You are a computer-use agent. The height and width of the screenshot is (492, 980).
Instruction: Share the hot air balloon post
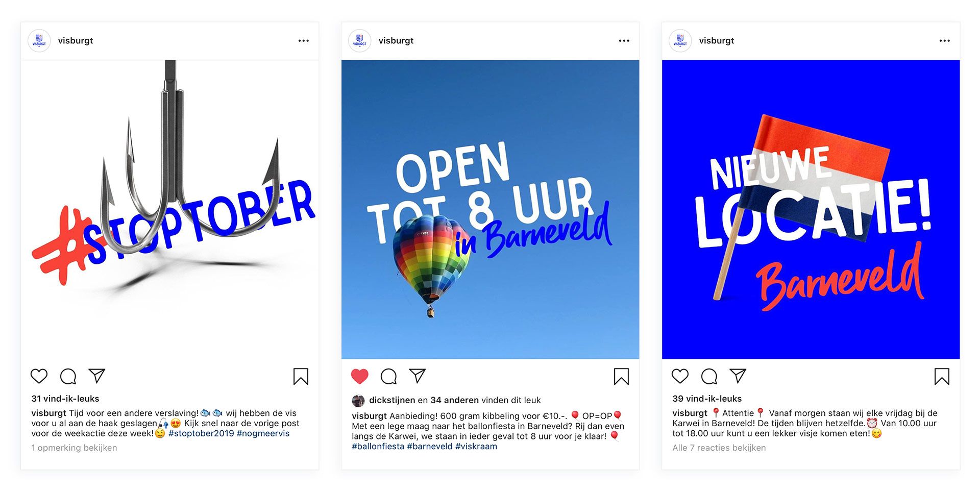(x=418, y=376)
